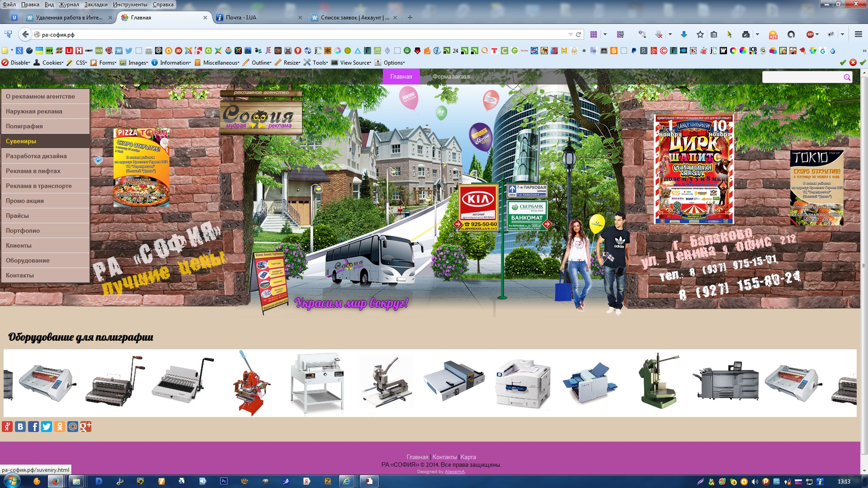Click into the site search field
The width and height of the screenshot is (868, 488).
coord(802,77)
